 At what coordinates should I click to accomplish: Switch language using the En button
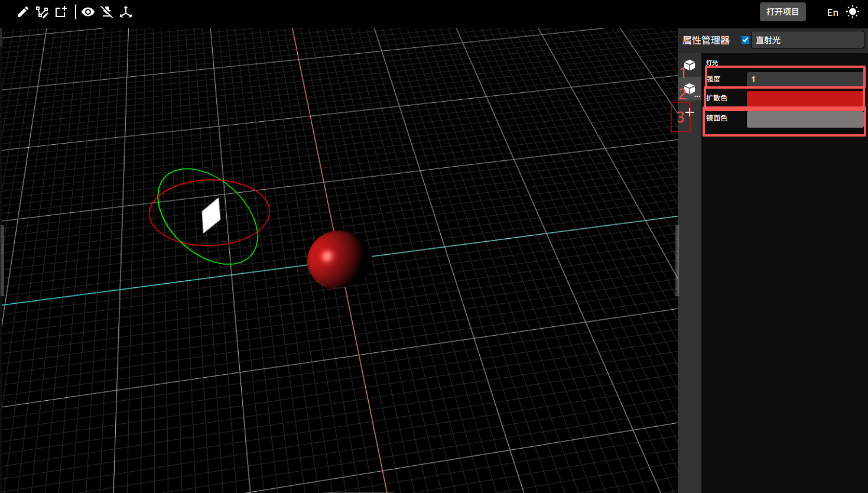(833, 12)
